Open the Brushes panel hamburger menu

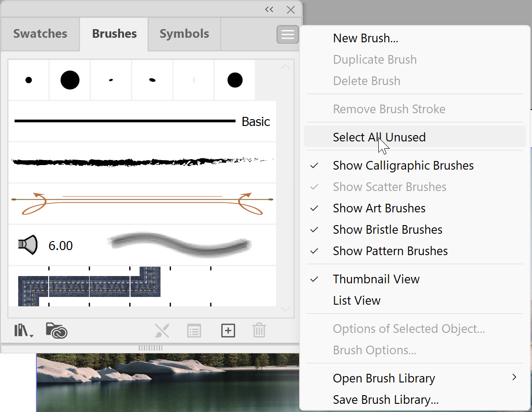tap(287, 34)
